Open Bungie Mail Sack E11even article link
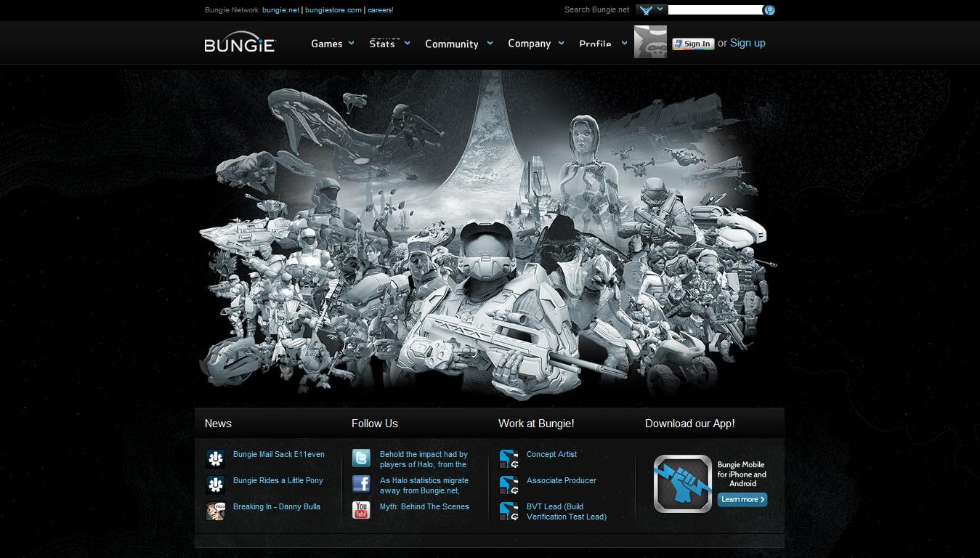 coord(279,454)
